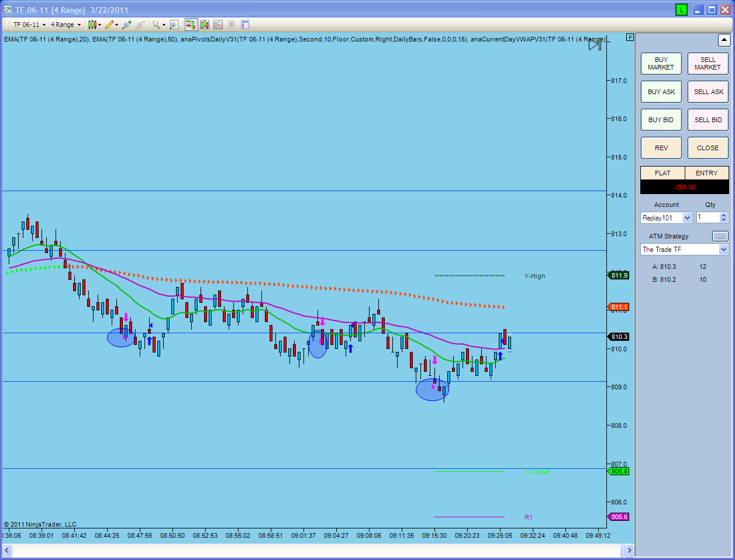Click the Qty quantity input field
The width and height of the screenshot is (735, 560).
click(708, 217)
